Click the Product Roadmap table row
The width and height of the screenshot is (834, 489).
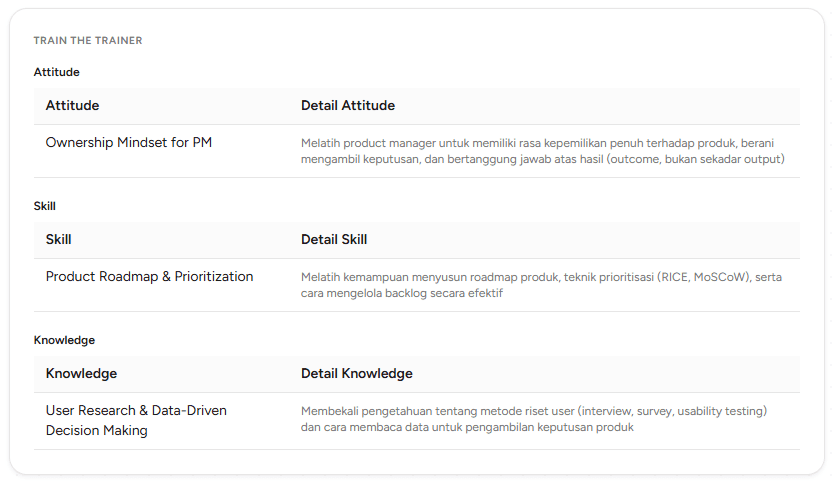point(417,285)
